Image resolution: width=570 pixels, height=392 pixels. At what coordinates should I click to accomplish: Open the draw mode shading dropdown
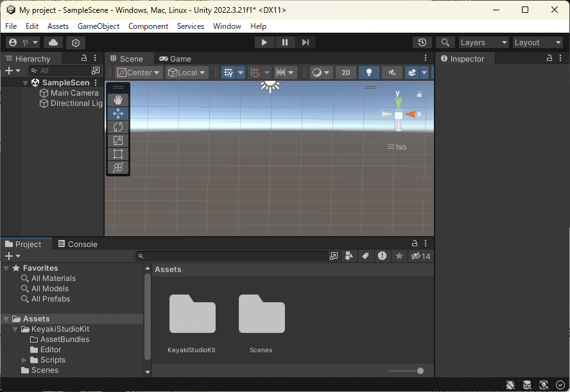pyautogui.click(x=321, y=72)
